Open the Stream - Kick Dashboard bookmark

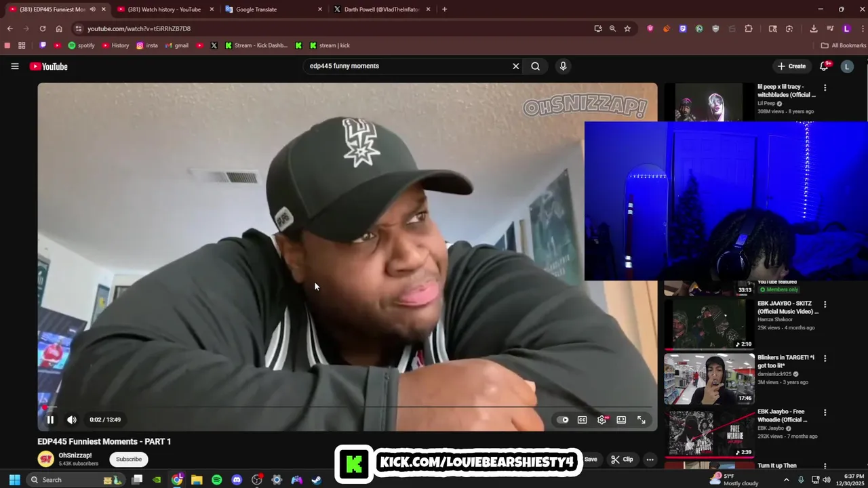[x=256, y=45]
